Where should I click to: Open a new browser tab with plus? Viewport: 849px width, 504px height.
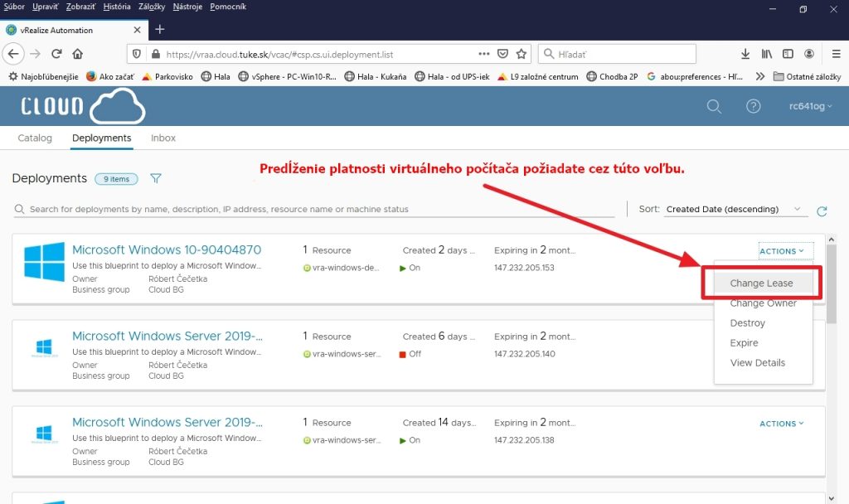[160, 30]
